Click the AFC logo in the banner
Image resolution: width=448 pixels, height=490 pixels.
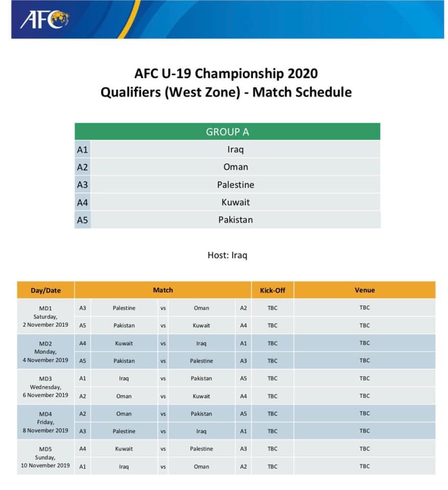[x=44, y=19]
